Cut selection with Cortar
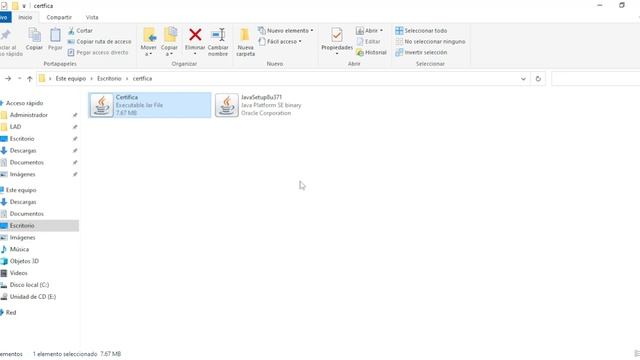The image size is (640, 360). point(80,31)
